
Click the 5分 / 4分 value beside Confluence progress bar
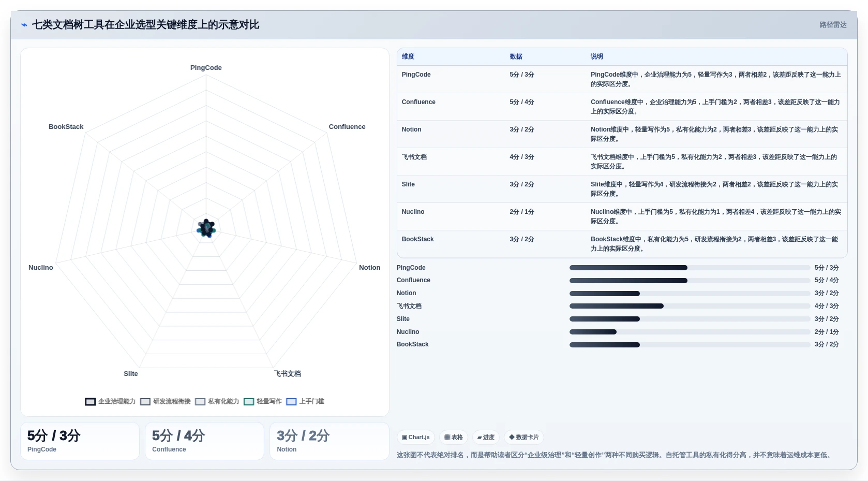click(827, 281)
